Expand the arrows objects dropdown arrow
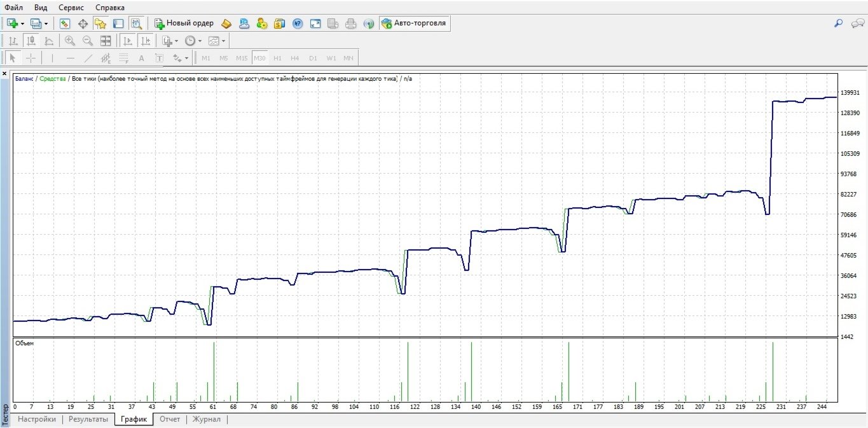This screenshot has width=868, height=428. pos(187,58)
